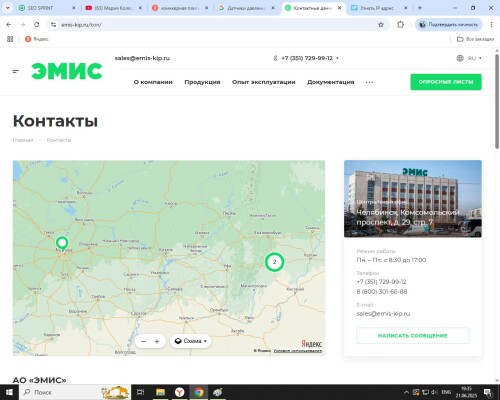500x400 pixels.
Task: Zoom in the map with plus button
Action: [x=157, y=341]
